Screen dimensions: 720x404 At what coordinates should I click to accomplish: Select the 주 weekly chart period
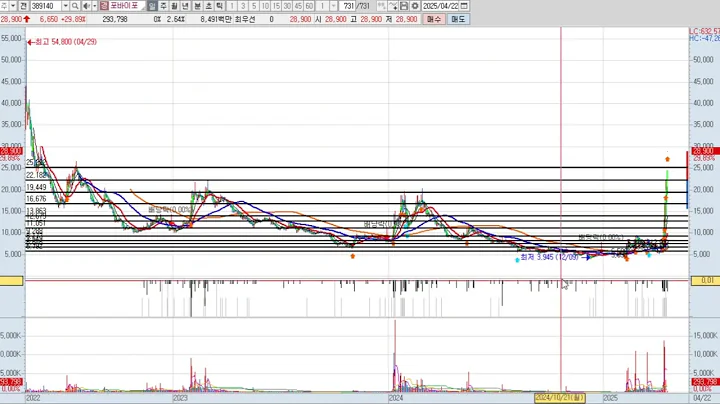(x=163, y=6)
